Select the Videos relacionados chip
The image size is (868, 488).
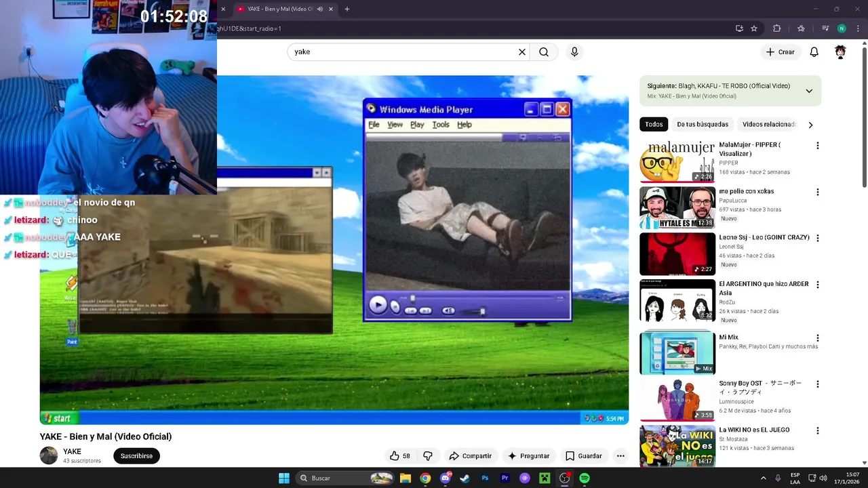click(x=769, y=124)
